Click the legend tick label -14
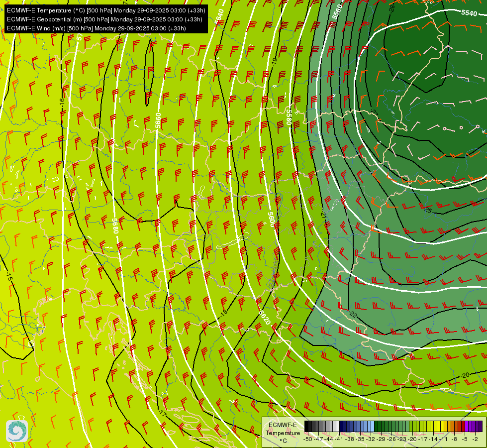 tap(433, 439)
